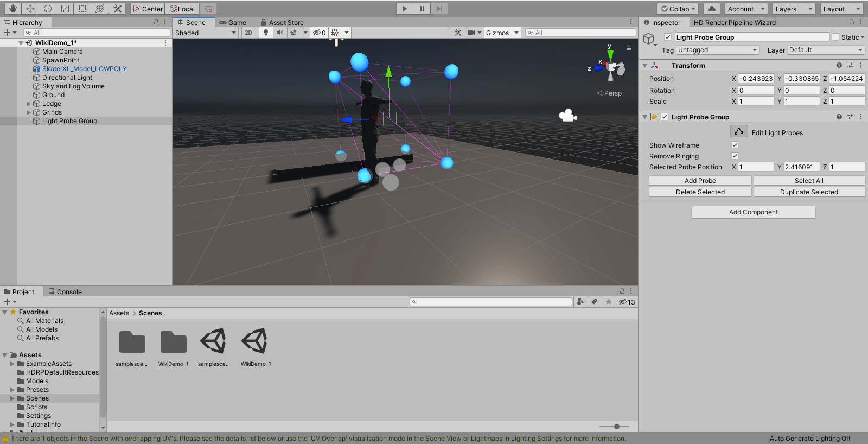The image size is (868, 444).
Task: Expand the ExampleAssets folder
Action: pos(12,364)
